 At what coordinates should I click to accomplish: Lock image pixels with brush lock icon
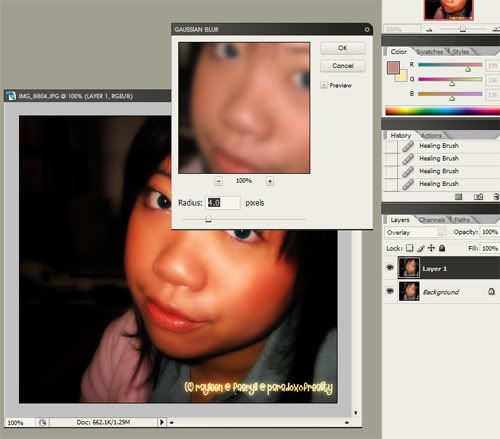pyautogui.click(x=421, y=248)
